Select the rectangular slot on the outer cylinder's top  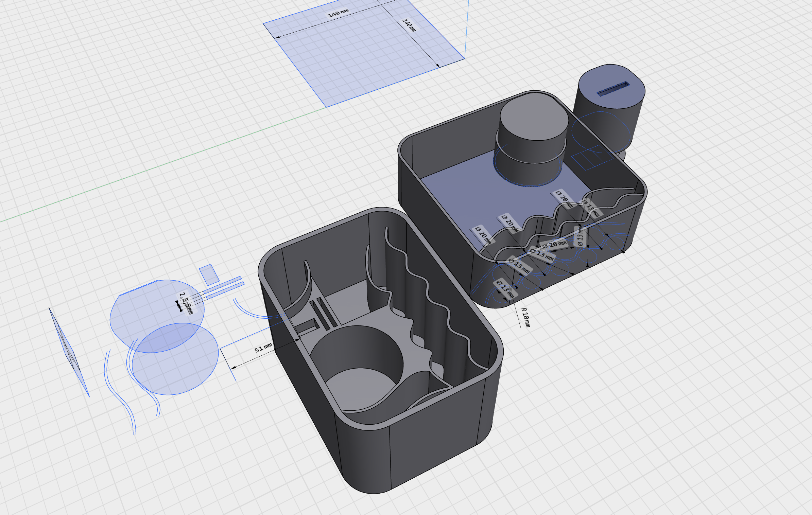(x=613, y=89)
